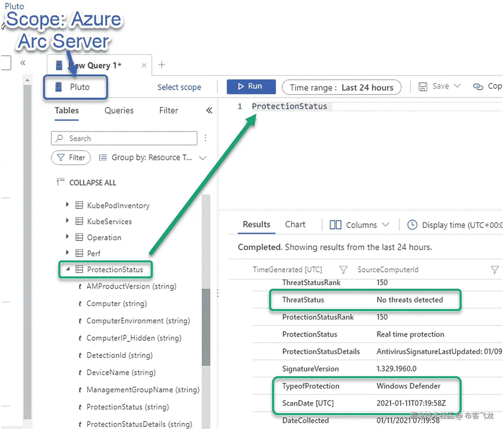This screenshot has height=430, width=504.
Task: Switch to the Tables tab
Action: click(67, 110)
